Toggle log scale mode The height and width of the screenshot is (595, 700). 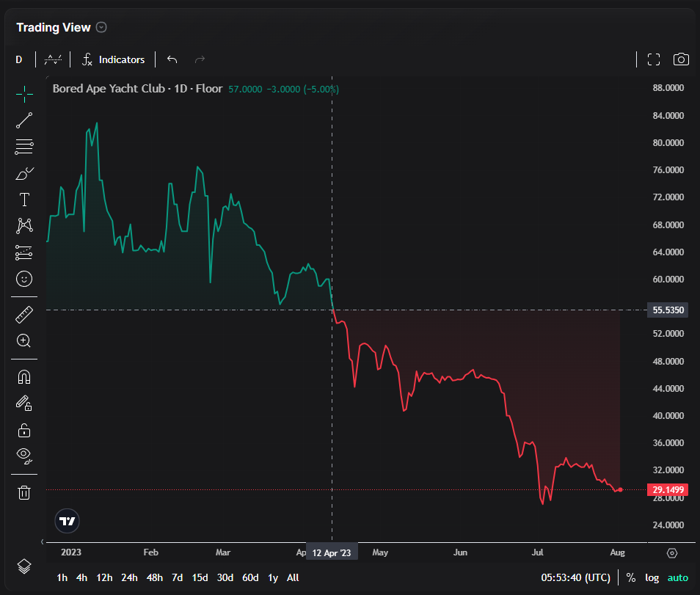tap(652, 577)
